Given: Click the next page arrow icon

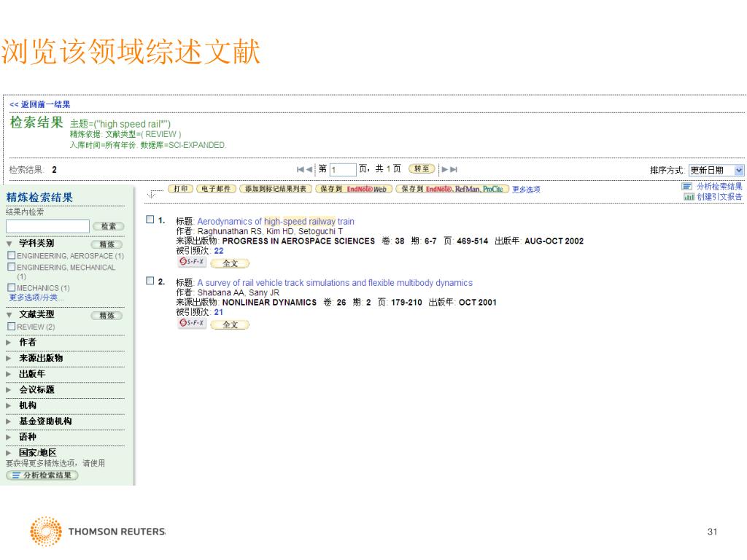Looking at the screenshot, I should click(x=444, y=170).
